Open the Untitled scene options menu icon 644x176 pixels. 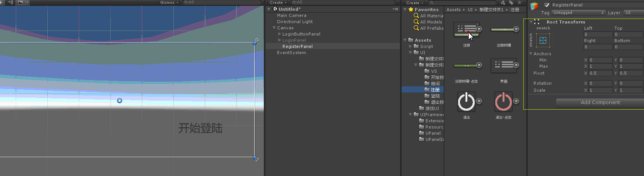point(395,9)
